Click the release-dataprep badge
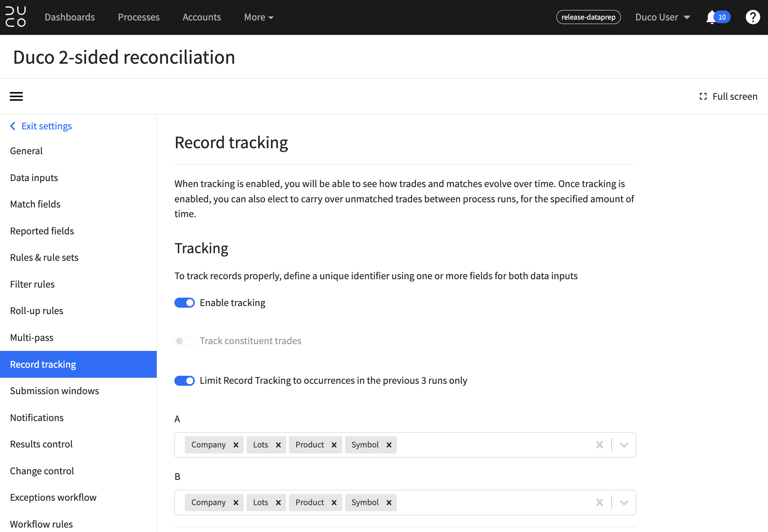The image size is (768, 532). click(x=588, y=17)
